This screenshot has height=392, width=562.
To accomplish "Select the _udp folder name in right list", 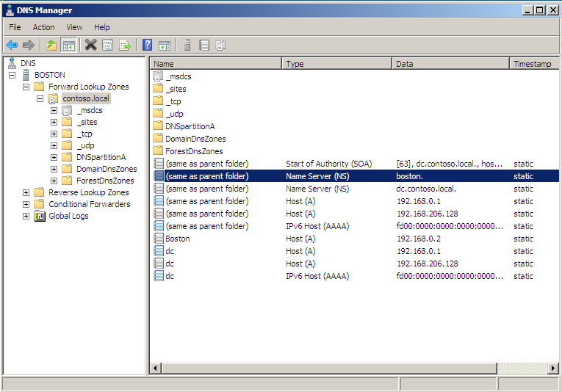I will (175, 114).
